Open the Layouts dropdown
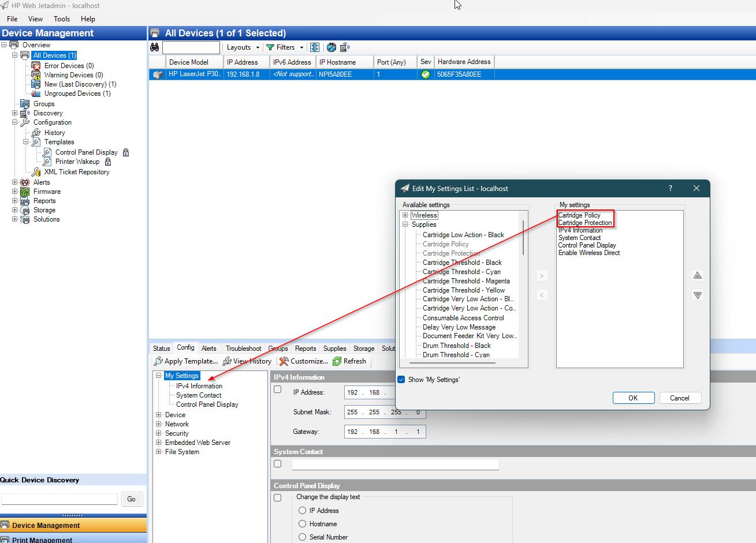The height and width of the screenshot is (543, 756). click(x=243, y=47)
